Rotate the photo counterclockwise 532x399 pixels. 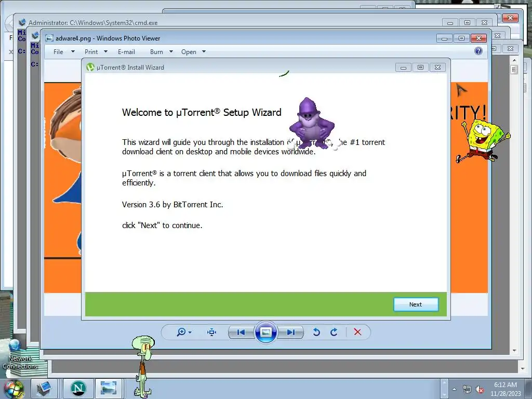[x=316, y=332]
